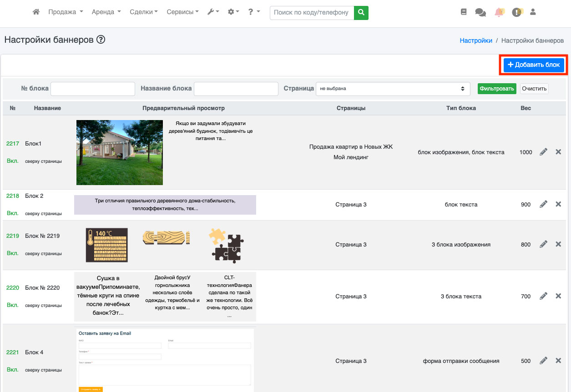Click the Настройки breadcrumb link
Viewport: 571px width, 392px height.
(476, 40)
